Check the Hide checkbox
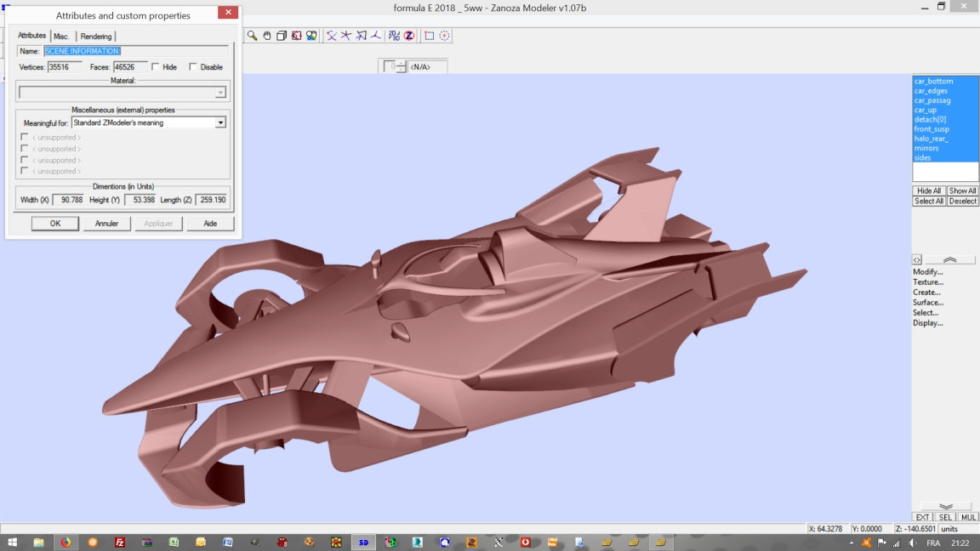 pos(156,67)
